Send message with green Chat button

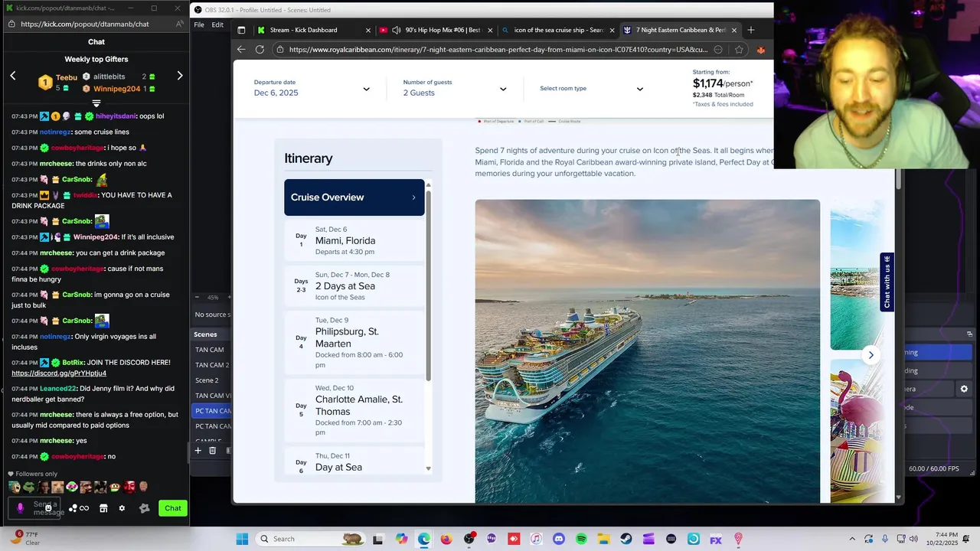[173, 508]
